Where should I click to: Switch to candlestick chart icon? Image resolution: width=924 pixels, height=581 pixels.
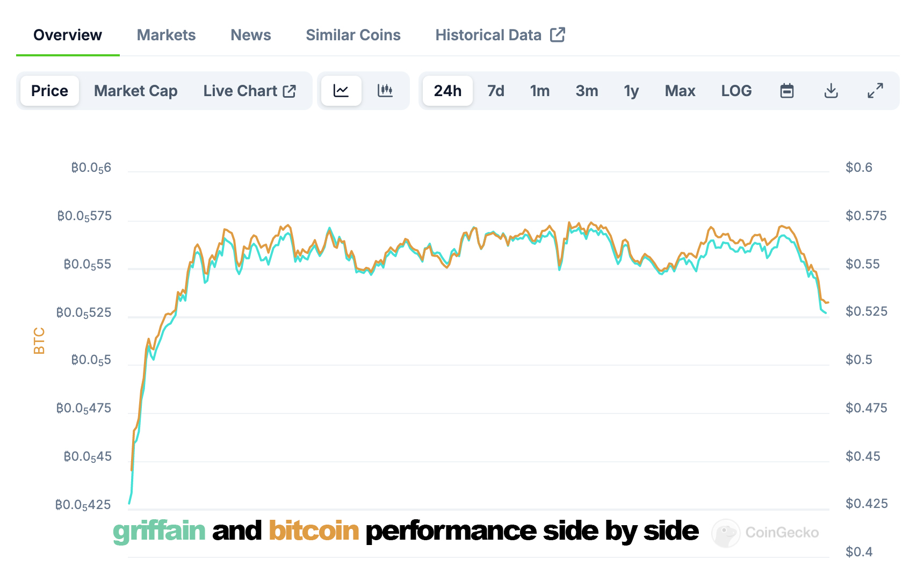[385, 91]
